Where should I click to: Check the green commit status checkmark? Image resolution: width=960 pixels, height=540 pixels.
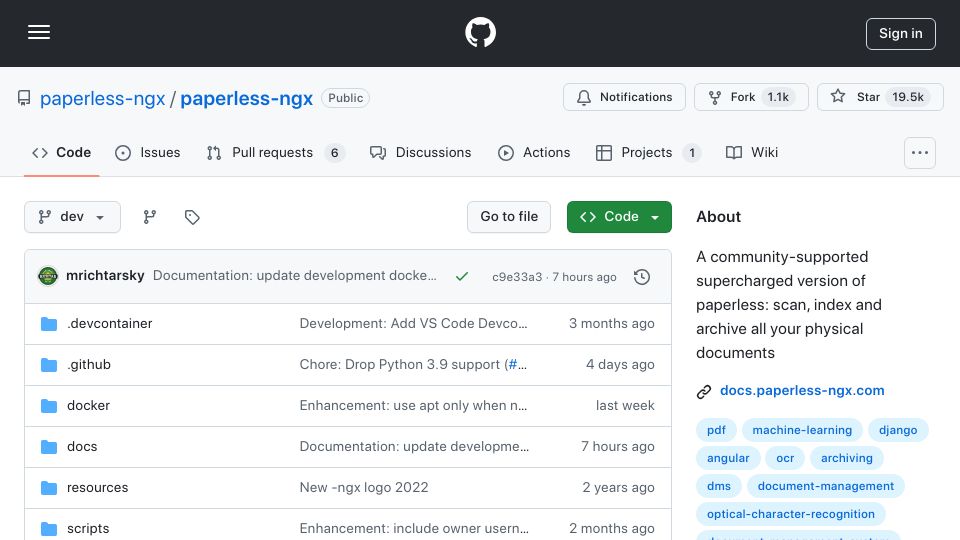pos(462,277)
